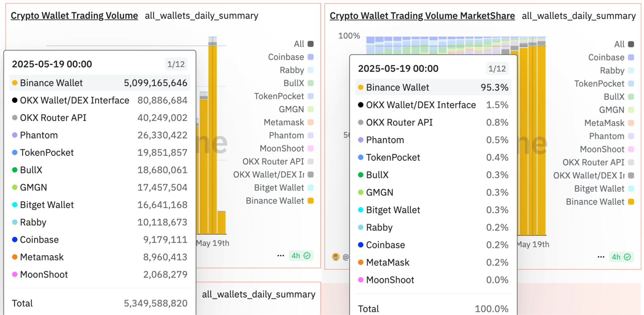Click the 1/12 page indicator in left tooltip
The image size is (644, 315).
176,64
